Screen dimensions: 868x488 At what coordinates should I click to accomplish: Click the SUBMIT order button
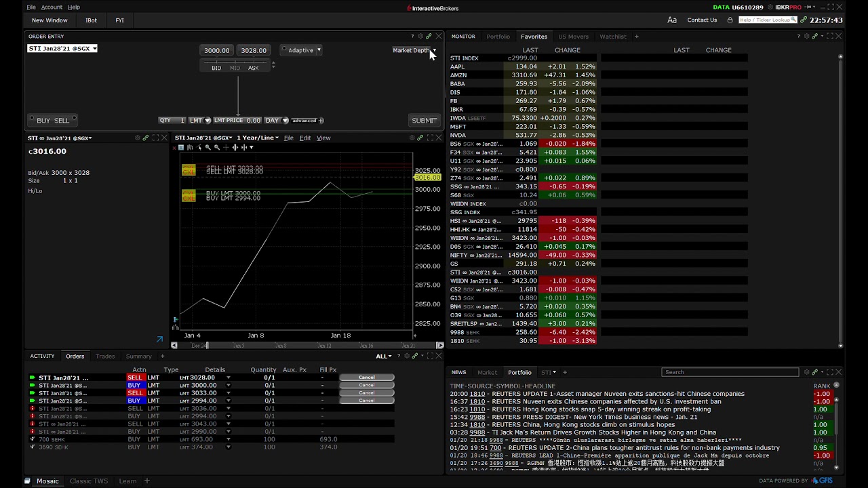(x=425, y=121)
